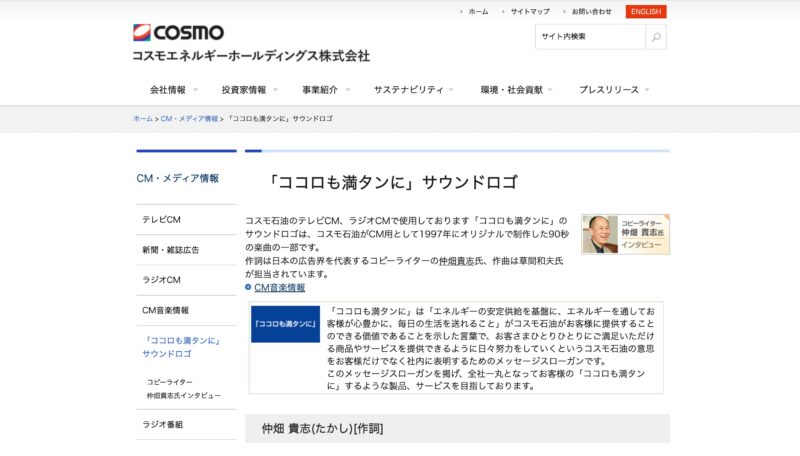Open the ホーム link in top bar
Image resolution: width=800 pixels, height=456 pixels.
(x=478, y=12)
